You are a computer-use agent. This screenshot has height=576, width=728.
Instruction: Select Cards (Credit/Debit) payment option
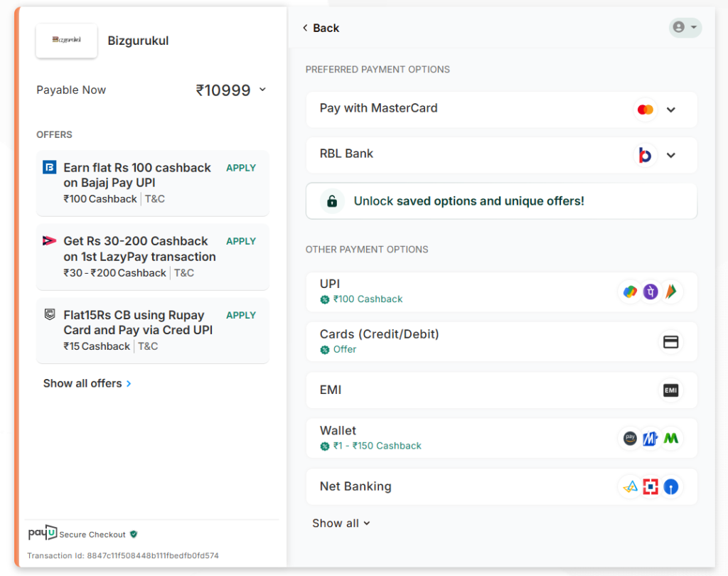(x=501, y=342)
